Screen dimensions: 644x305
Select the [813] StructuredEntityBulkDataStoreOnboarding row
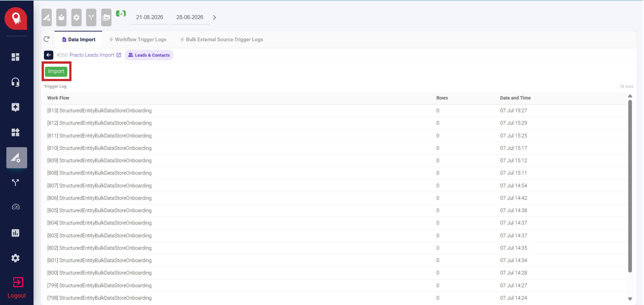point(335,111)
